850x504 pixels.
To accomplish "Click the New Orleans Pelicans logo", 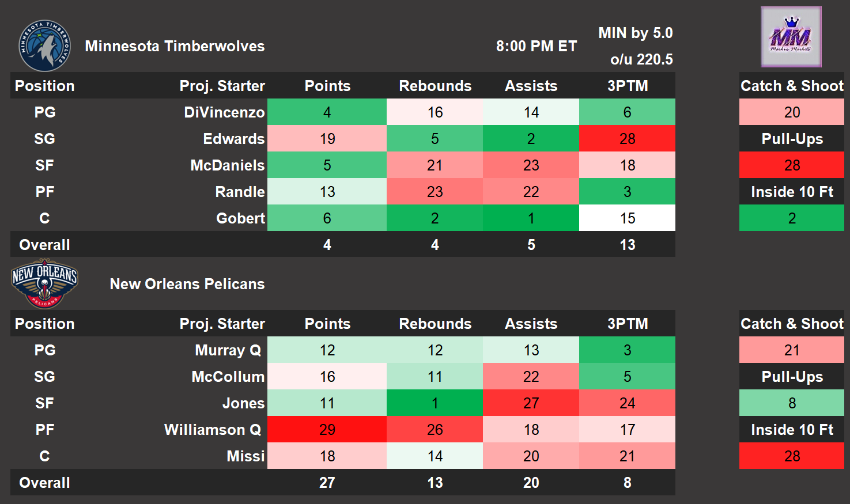I will click(44, 284).
